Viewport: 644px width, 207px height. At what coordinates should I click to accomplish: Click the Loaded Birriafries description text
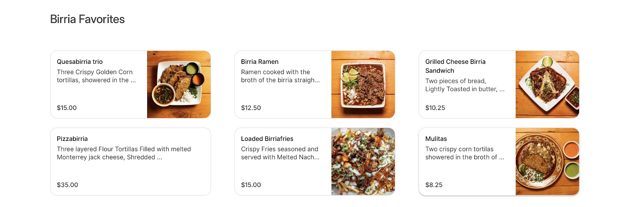280,153
